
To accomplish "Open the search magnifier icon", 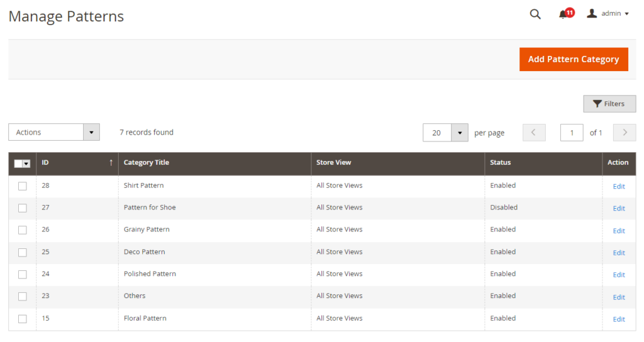I will pos(535,14).
